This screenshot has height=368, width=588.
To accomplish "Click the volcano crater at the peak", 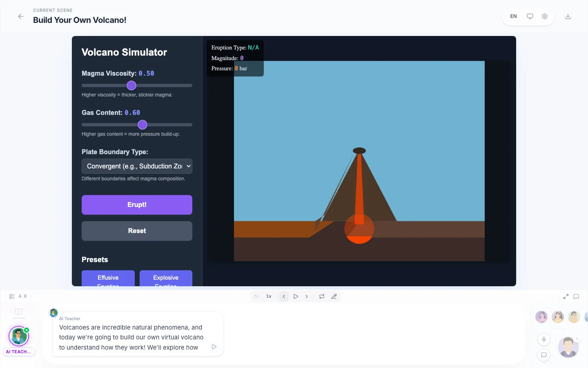I will 359,151.
